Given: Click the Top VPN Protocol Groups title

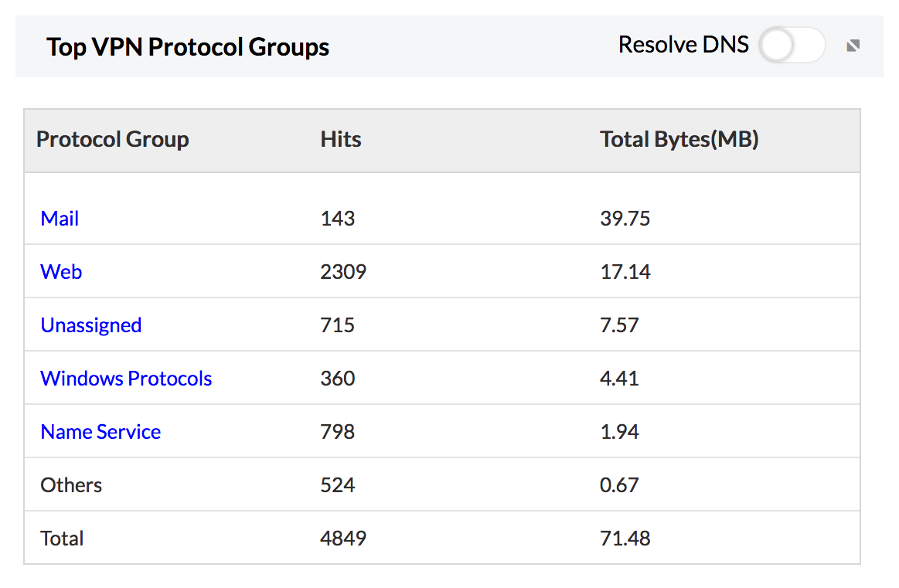Looking at the screenshot, I should tap(188, 47).
